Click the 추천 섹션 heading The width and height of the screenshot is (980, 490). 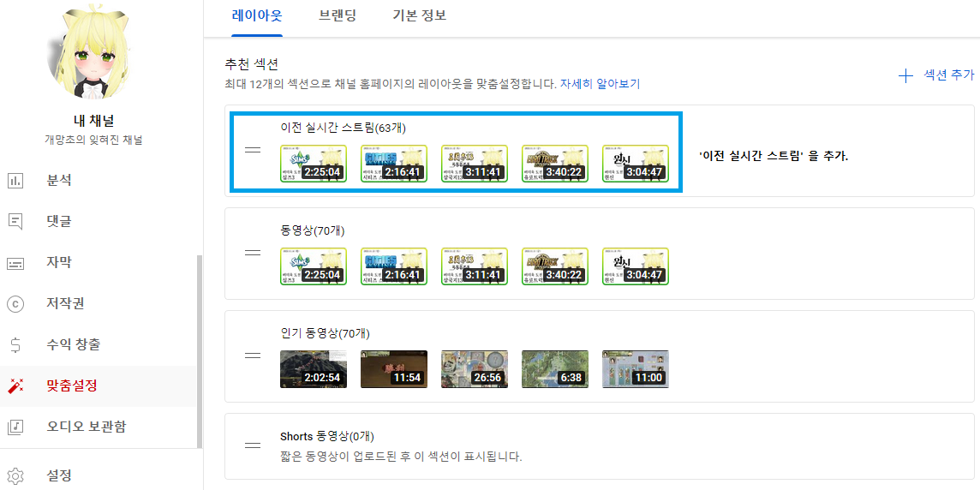pyautogui.click(x=251, y=63)
